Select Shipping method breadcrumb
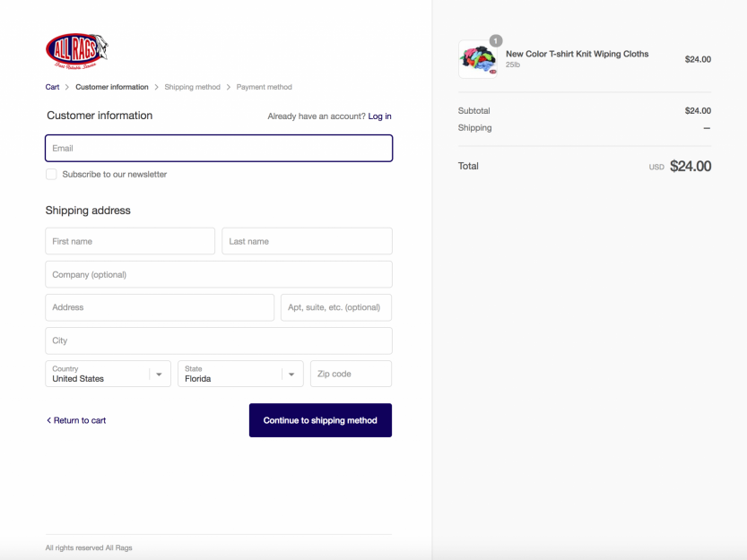The height and width of the screenshot is (560, 747). click(193, 87)
